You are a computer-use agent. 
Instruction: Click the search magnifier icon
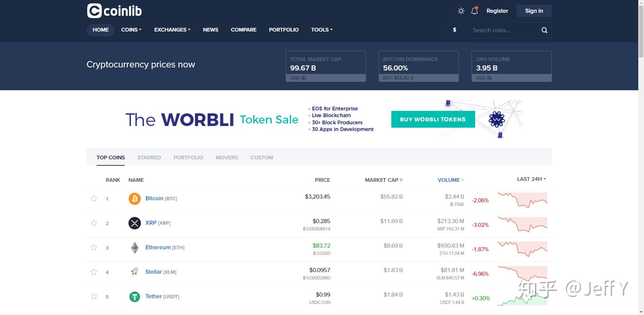[x=544, y=30]
